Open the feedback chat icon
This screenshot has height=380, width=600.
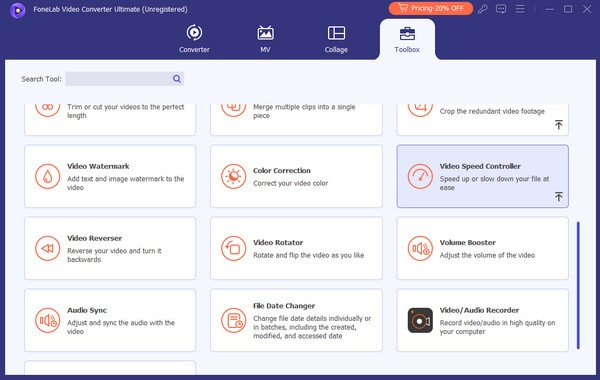pos(501,9)
